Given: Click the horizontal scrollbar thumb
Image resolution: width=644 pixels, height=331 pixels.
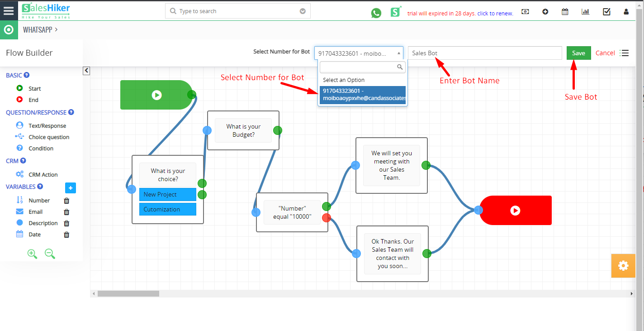Looking at the screenshot, I should (128, 293).
